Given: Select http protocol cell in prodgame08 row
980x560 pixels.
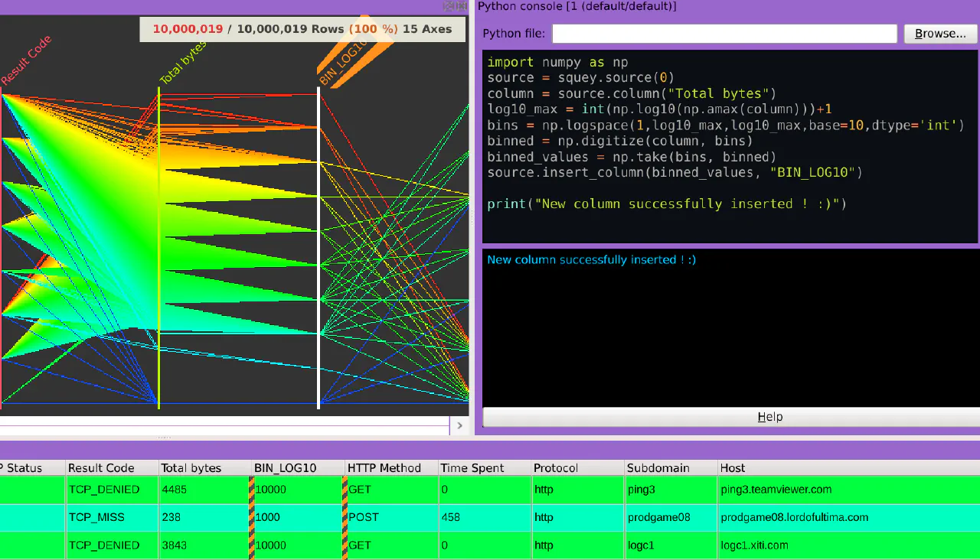Looking at the screenshot, I should point(579,517).
